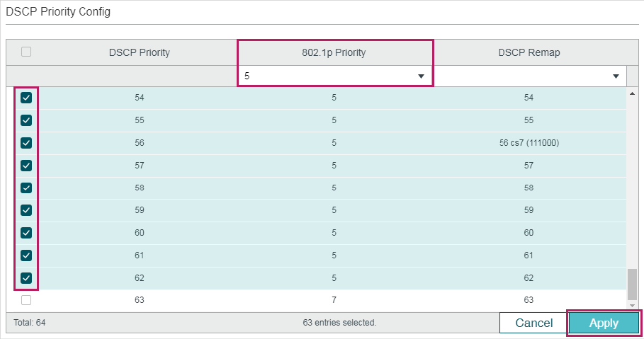Screen dimensions: 644x339
Task: Uncheck the checkbox for DSCP 56
Action: pos(26,143)
